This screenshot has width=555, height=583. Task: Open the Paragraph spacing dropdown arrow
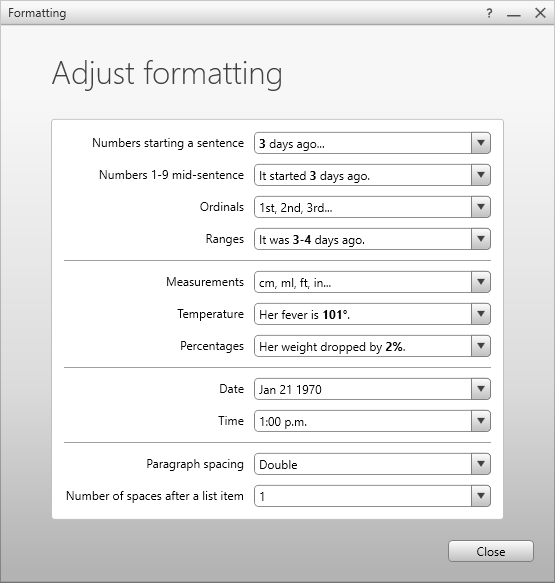click(x=481, y=464)
